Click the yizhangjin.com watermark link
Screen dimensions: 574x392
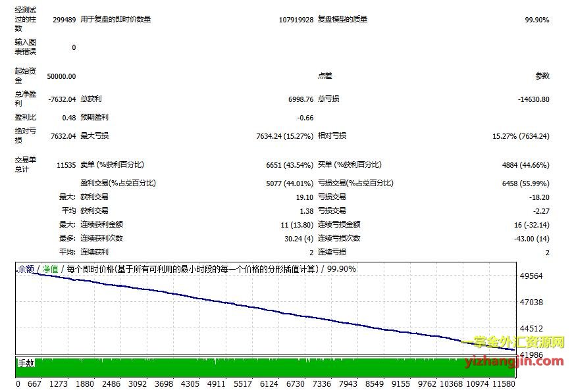[514, 360]
